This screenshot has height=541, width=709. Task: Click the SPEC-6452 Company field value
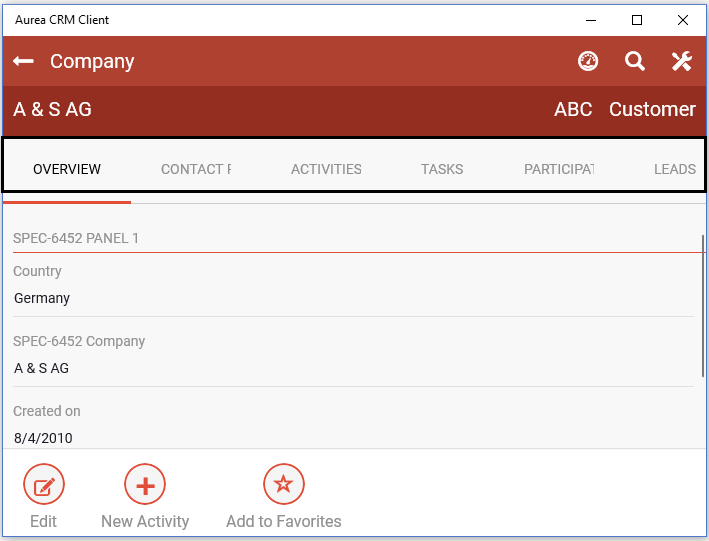[42, 368]
